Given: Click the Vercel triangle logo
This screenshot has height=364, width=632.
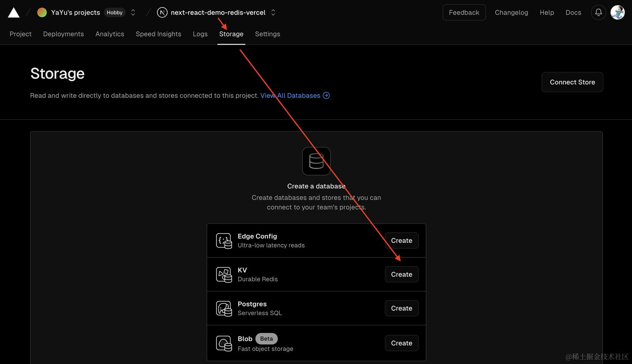Looking at the screenshot, I should coord(14,13).
